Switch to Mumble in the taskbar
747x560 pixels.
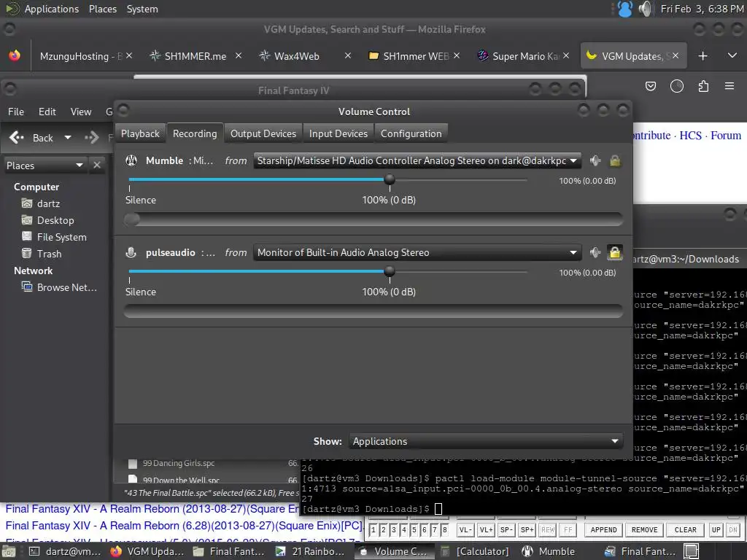[548, 551]
